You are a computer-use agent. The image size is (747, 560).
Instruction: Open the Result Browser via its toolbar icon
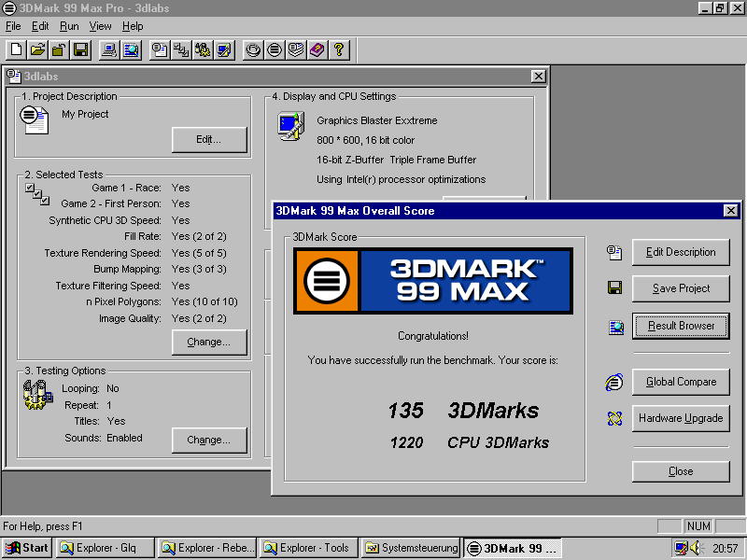(x=132, y=49)
